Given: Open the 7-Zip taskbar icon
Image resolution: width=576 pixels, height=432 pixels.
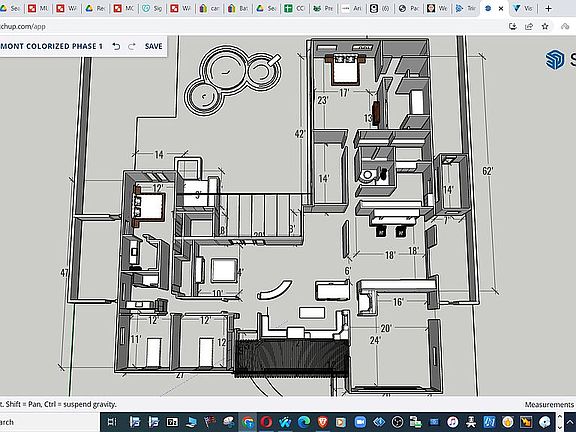Looking at the screenshot, I should tap(172, 422).
